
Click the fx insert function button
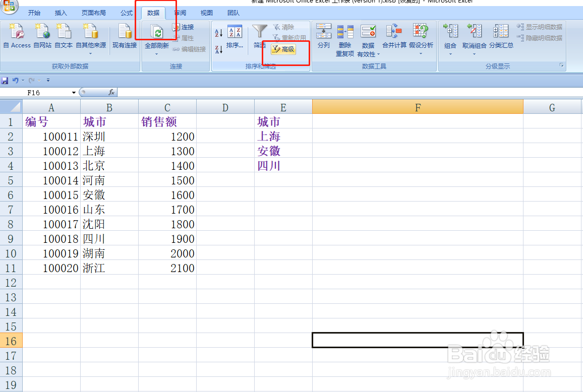coord(111,92)
